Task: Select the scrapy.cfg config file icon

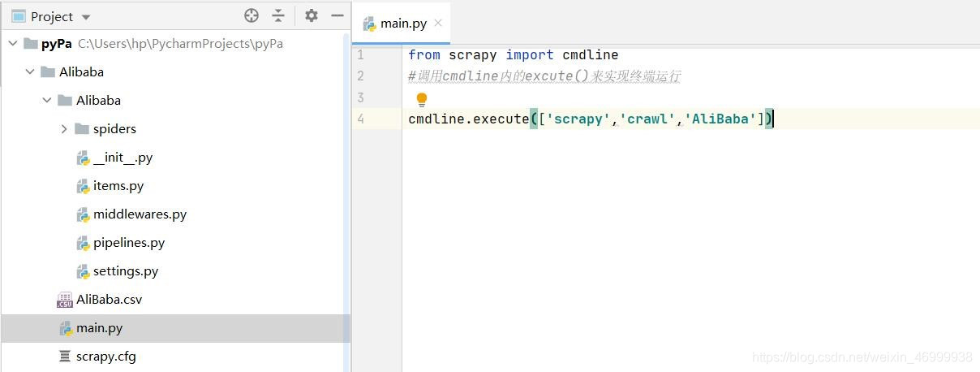Action: (65, 357)
